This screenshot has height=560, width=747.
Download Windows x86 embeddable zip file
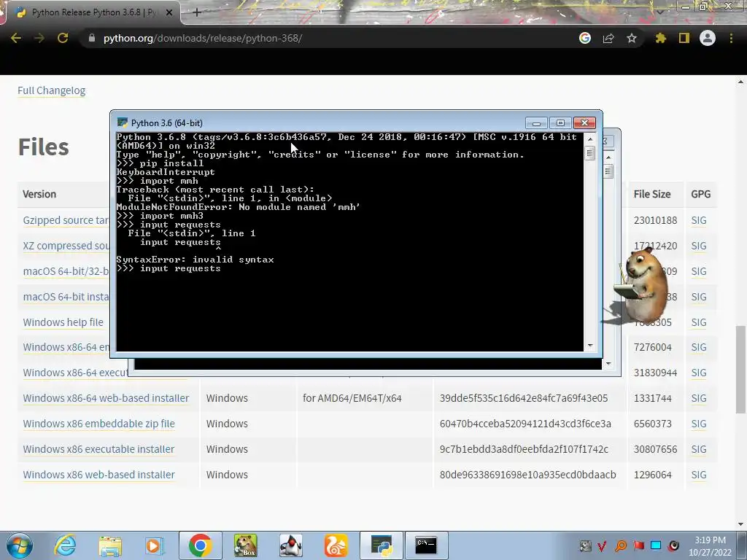(98, 424)
